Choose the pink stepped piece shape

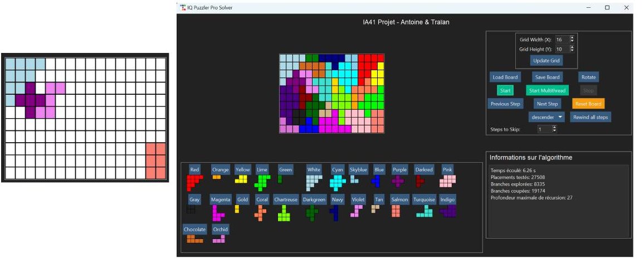(447, 181)
